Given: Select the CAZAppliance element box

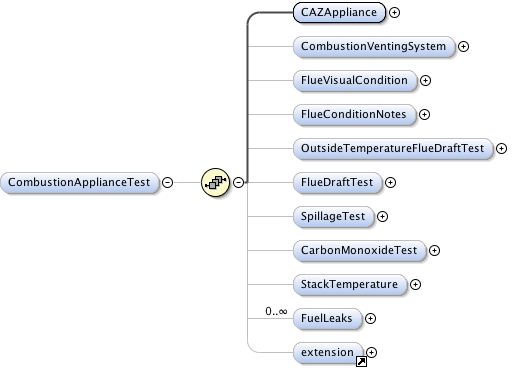Looking at the screenshot, I should point(339,12).
